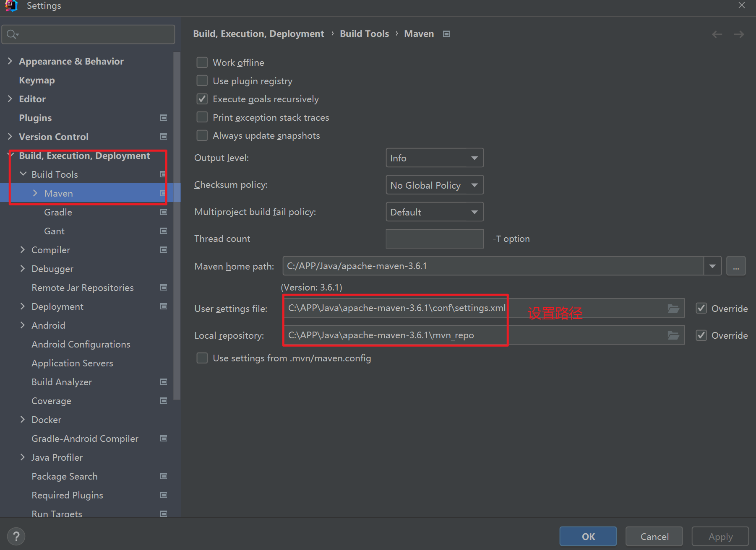756x550 pixels.
Task: Enable Always update snapshots checkbox
Action: [202, 135]
